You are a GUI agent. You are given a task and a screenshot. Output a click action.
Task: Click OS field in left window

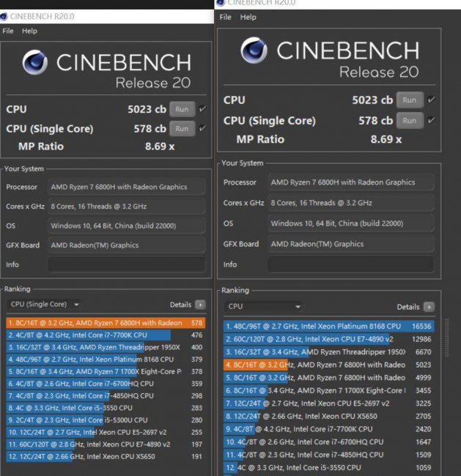(x=126, y=226)
